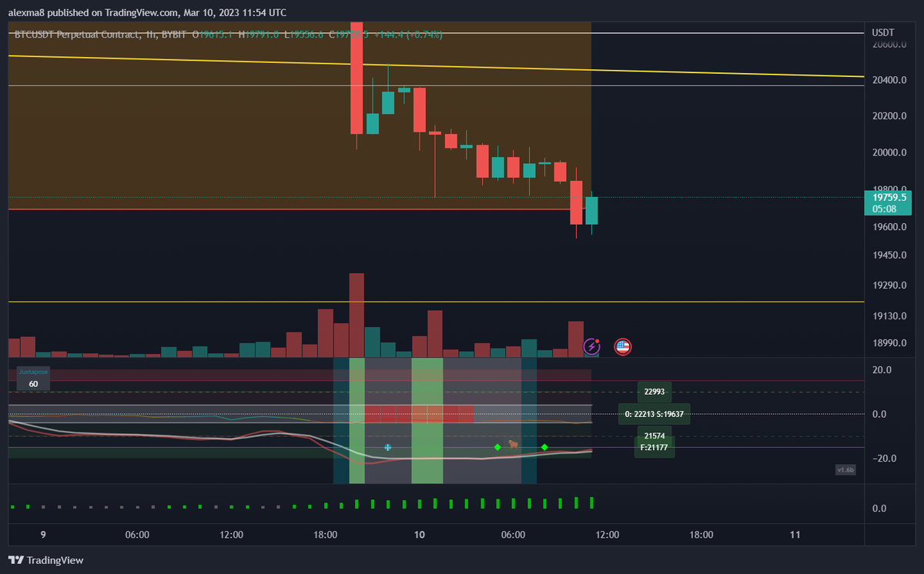Click the purple lightning bolt event icon
The height and width of the screenshot is (574, 924).
point(591,347)
